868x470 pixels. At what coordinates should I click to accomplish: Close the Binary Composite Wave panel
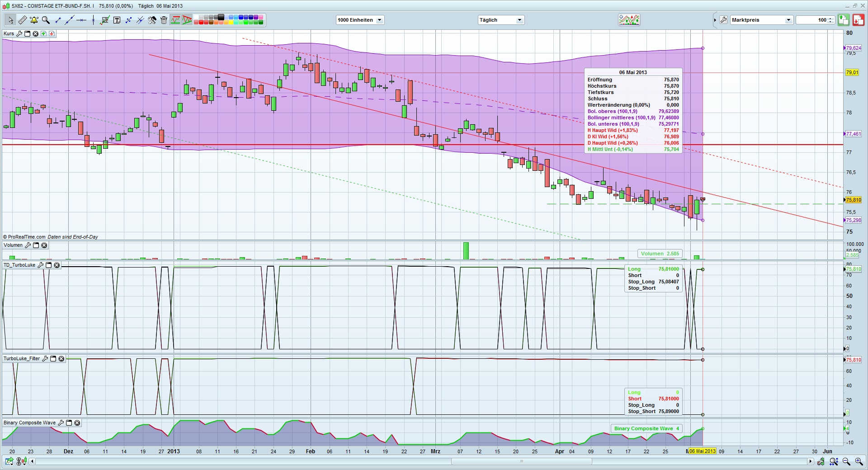click(x=77, y=423)
